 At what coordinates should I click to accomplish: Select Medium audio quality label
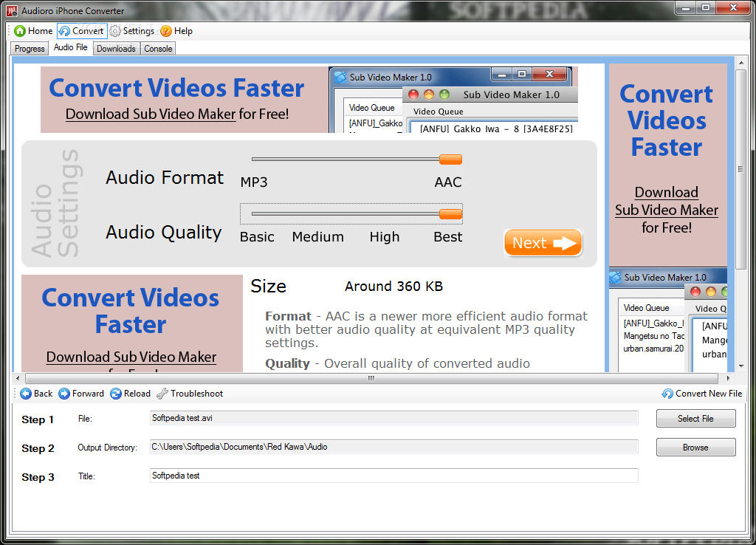317,237
